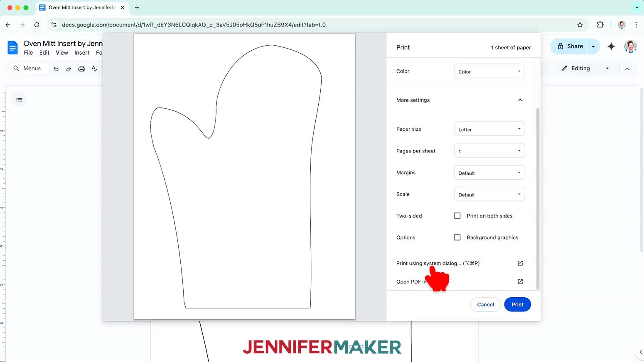Close the Oven Mitt Insert tab

tap(123, 7)
